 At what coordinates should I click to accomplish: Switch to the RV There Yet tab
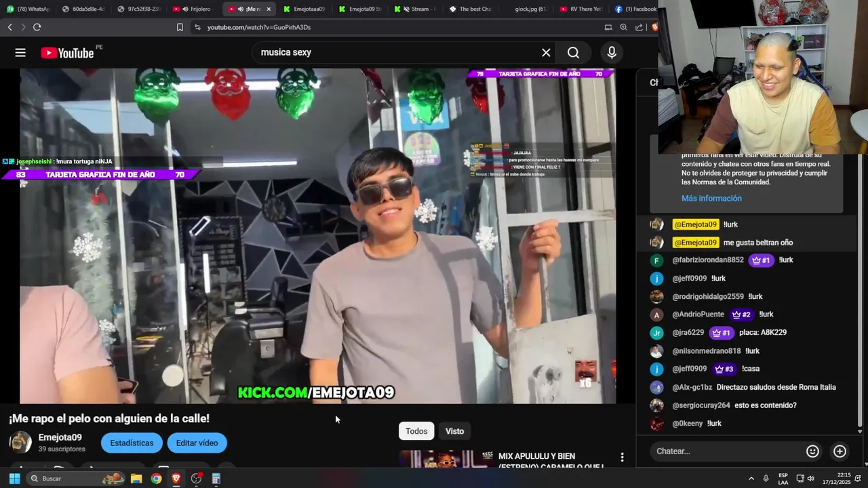[x=581, y=9]
